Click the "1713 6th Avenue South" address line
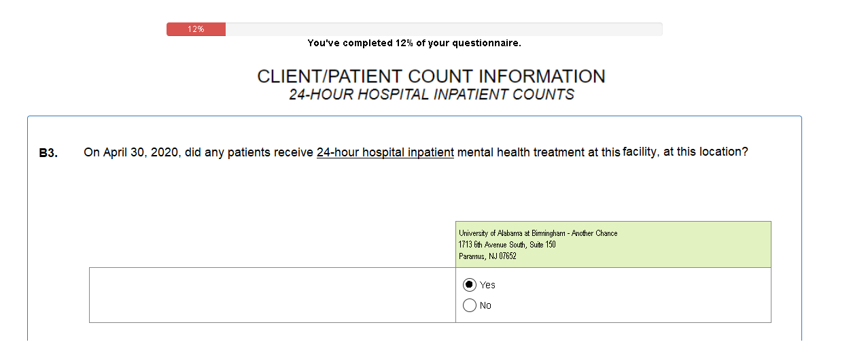Viewport: 868px width, 342px height. pyautogui.click(x=507, y=245)
